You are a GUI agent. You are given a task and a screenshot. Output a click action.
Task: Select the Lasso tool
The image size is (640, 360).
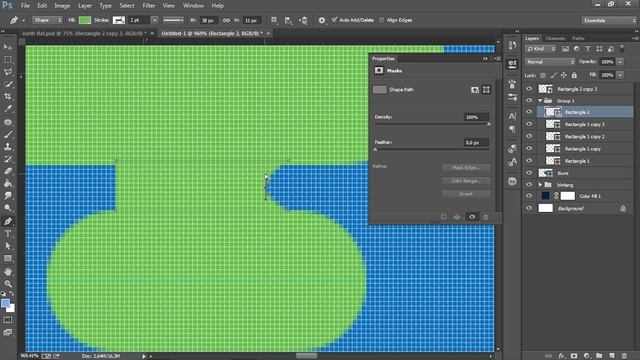click(x=8, y=72)
